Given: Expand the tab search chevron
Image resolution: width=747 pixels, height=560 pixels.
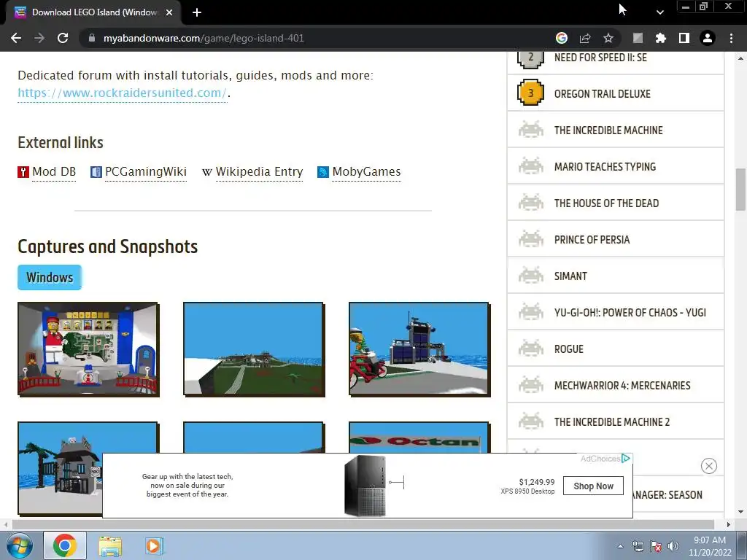Looking at the screenshot, I should [659, 12].
